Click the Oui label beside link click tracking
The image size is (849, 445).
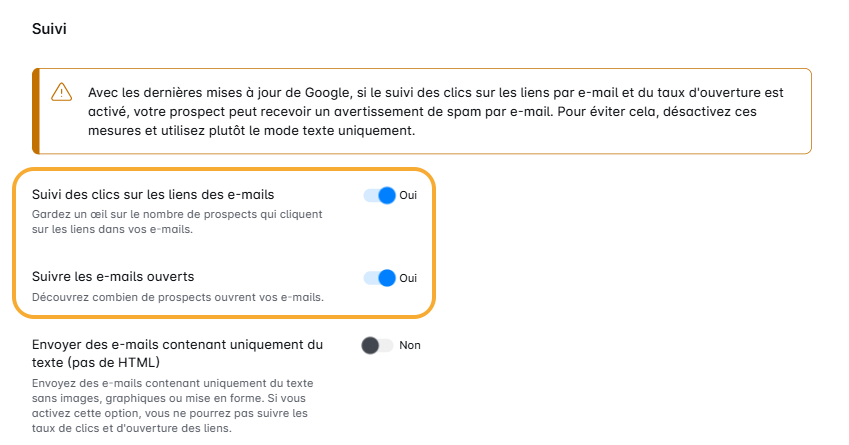[408, 195]
